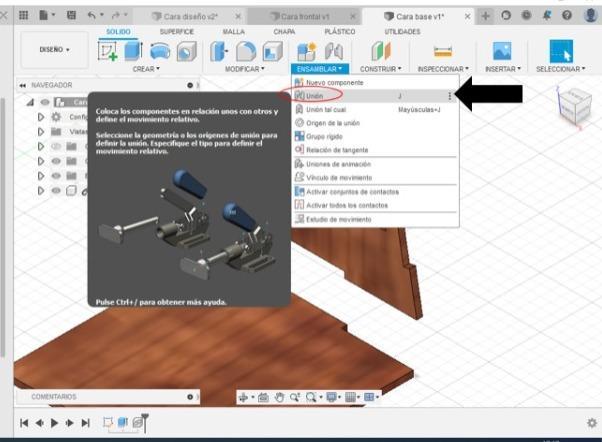Switch to Cara frontal v1 document tab

pos(303,16)
